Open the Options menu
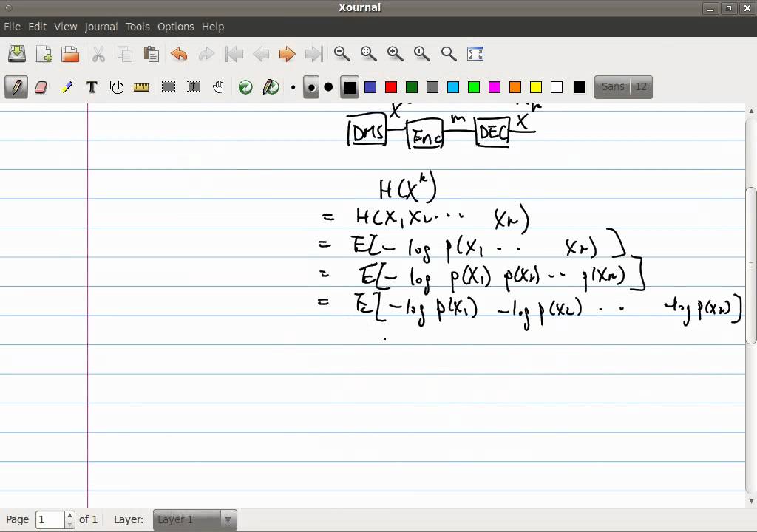The width and height of the screenshot is (757, 532). coord(176,27)
